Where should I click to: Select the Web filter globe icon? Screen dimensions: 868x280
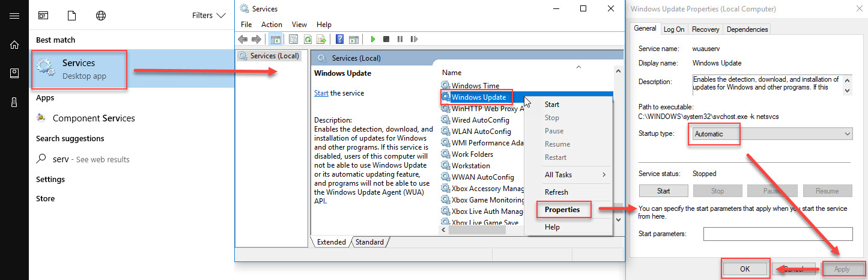[x=101, y=16]
